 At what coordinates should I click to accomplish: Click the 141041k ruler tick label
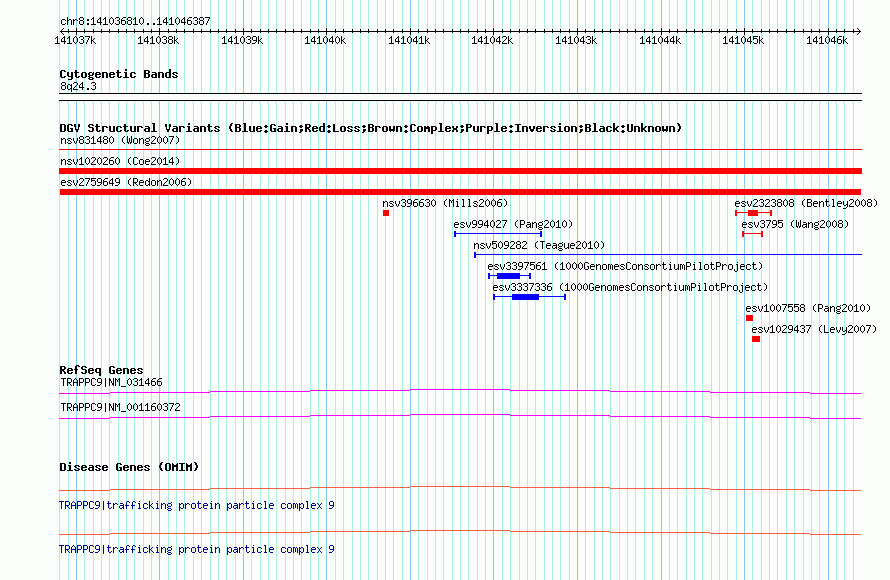click(x=409, y=40)
